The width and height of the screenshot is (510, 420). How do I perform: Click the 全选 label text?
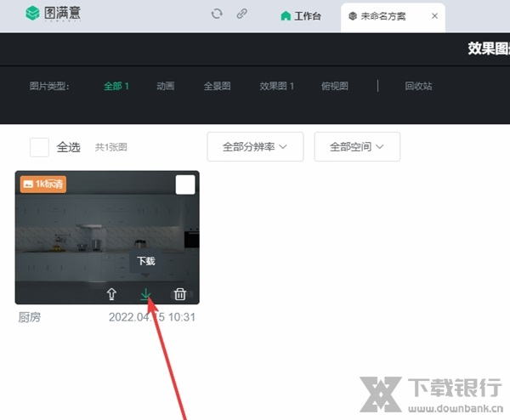click(68, 147)
